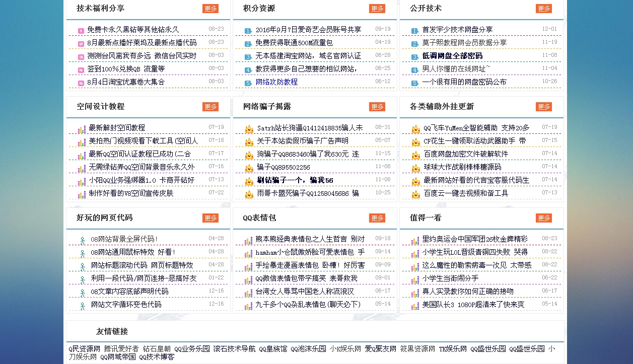
Task: Click the green figure icon beside 网站文字循环变色代码
Action: (x=83, y=306)
